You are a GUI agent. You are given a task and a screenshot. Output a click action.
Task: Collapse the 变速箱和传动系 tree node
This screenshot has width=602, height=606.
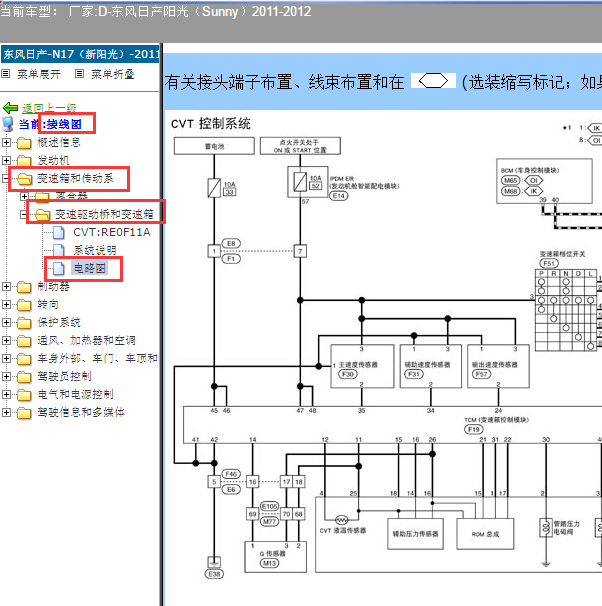5,178
